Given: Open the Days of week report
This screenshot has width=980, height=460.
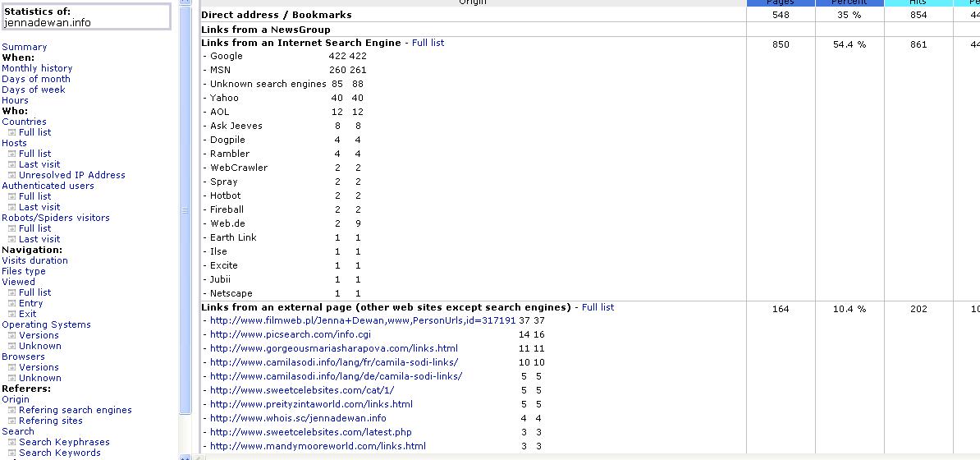Looking at the screenshot, I should pos(34,90).
